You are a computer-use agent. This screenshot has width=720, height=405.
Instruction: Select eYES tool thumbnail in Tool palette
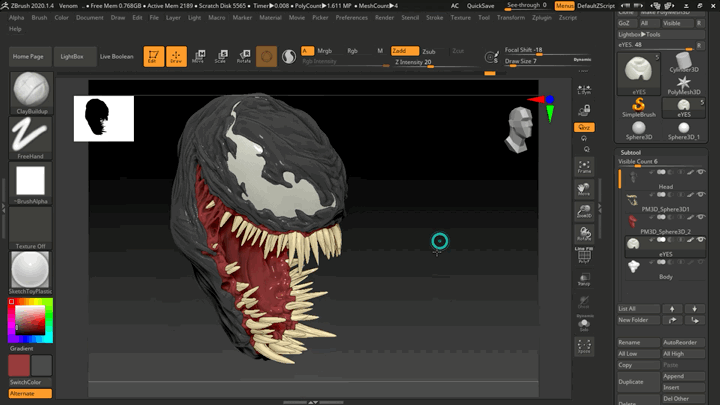[x=639, y=74]
